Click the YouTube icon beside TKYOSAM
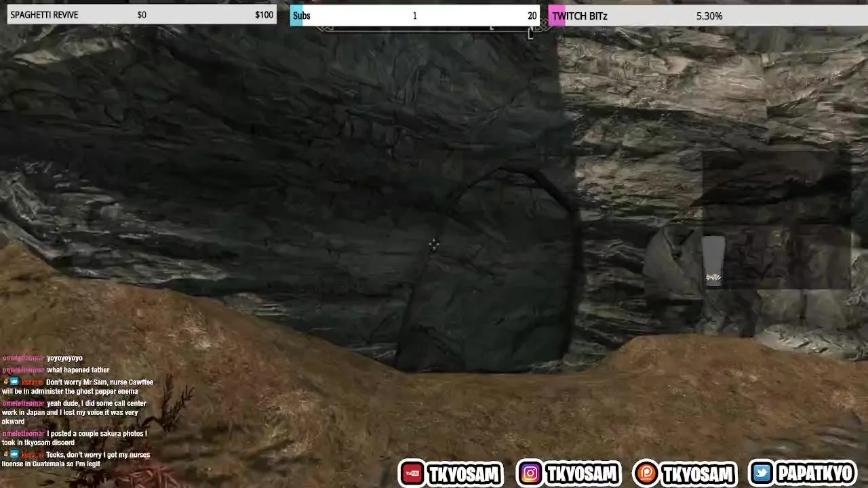This screenshot has height=488, width=868. point(412,473)
